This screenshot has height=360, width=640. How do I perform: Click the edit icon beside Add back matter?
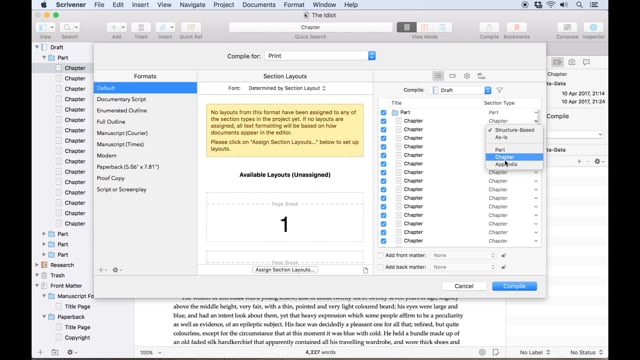504,267
